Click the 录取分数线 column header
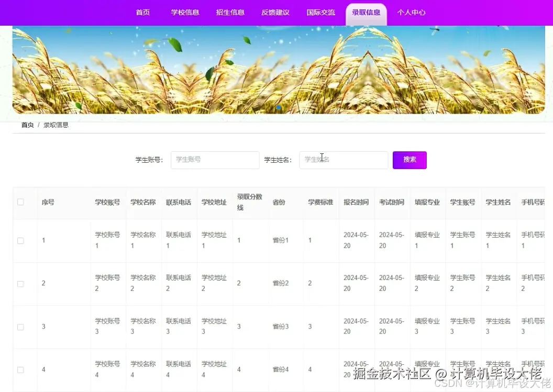 (250, 201)
